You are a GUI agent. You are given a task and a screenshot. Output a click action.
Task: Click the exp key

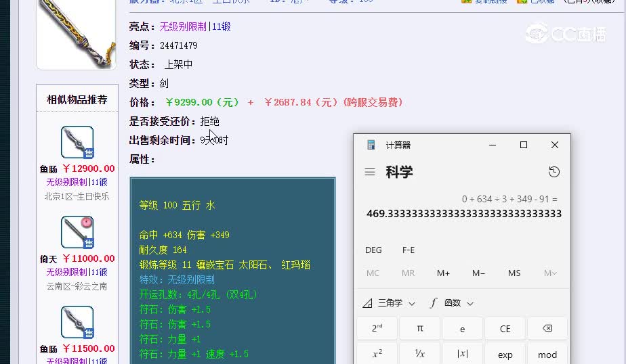pyautogui.click(x=505, y=354)
